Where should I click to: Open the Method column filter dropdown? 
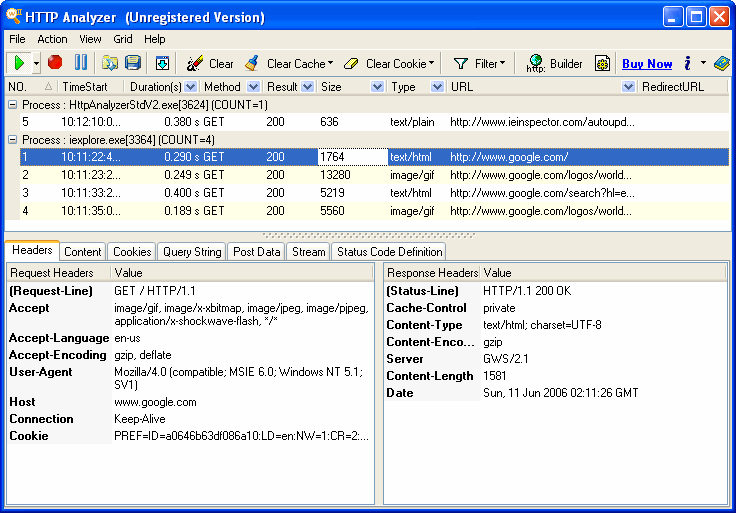253,87
